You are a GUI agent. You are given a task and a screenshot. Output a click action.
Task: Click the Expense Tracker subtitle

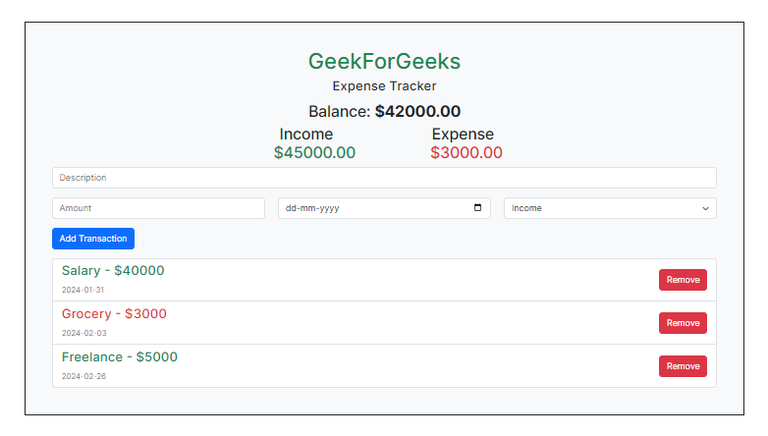(x=384, y=86)
